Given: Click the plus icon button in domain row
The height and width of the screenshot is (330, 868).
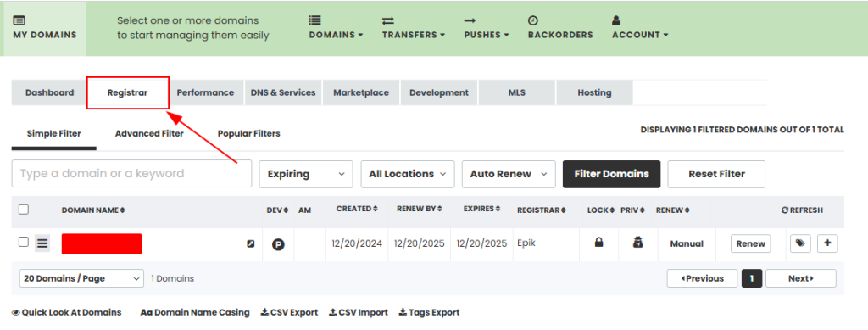Looking at the screenshot, I should [x=827, y=243].
